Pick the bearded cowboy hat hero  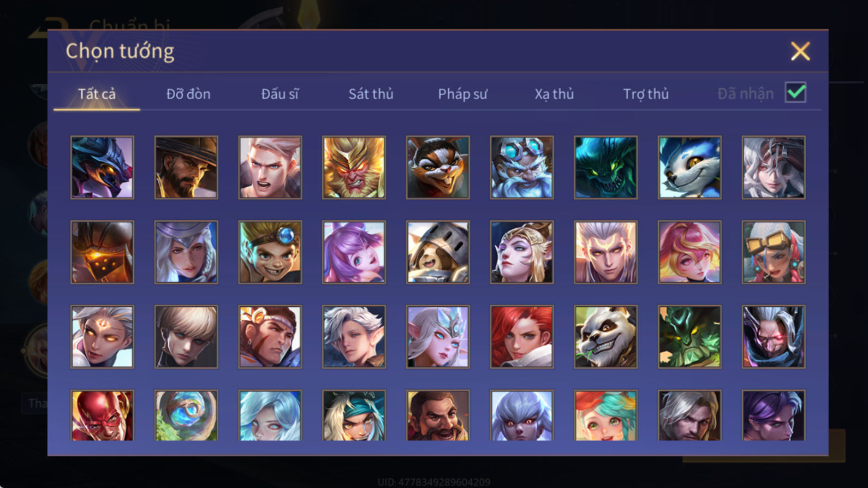click(x=186, y=167)
